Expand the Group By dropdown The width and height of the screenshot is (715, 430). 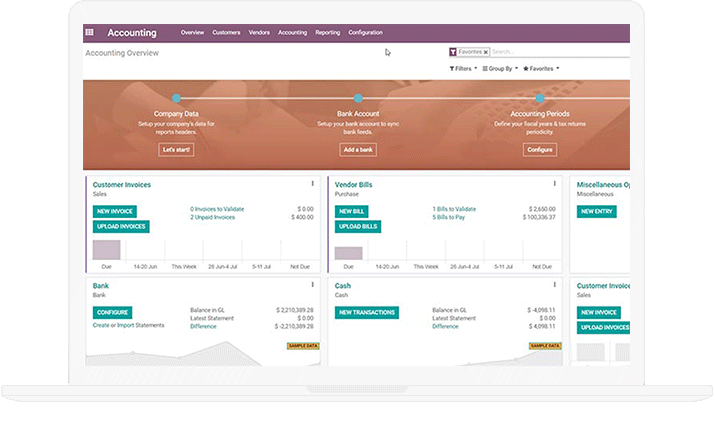coord(500,69)
